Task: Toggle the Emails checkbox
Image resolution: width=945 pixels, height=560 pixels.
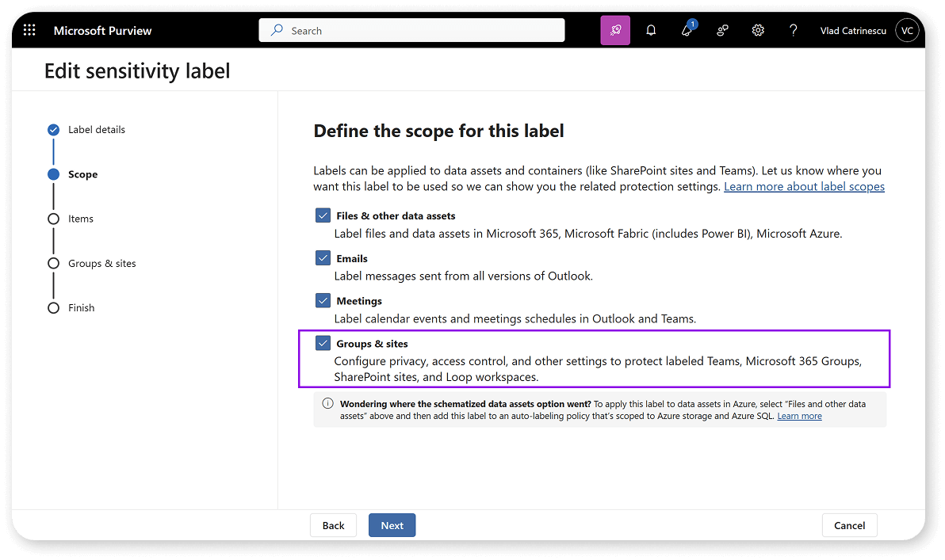Action: (323, 258)
